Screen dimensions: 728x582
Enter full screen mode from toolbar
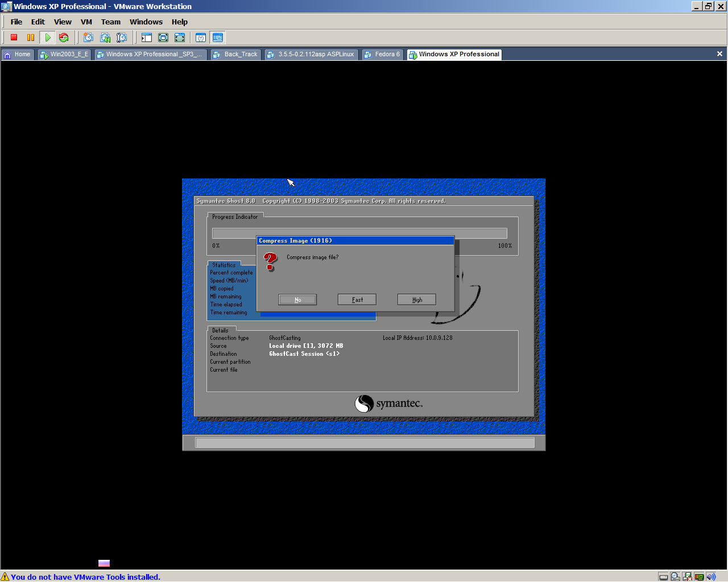(180, 38)
